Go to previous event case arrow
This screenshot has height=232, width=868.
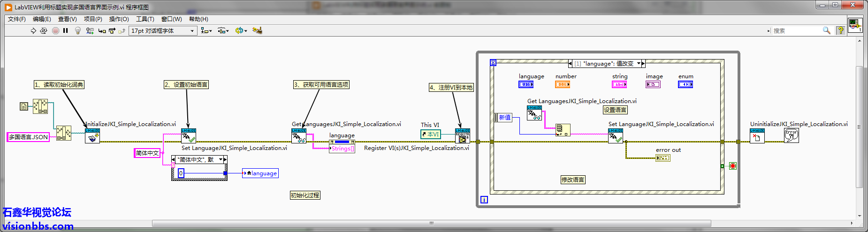point(570,63)
